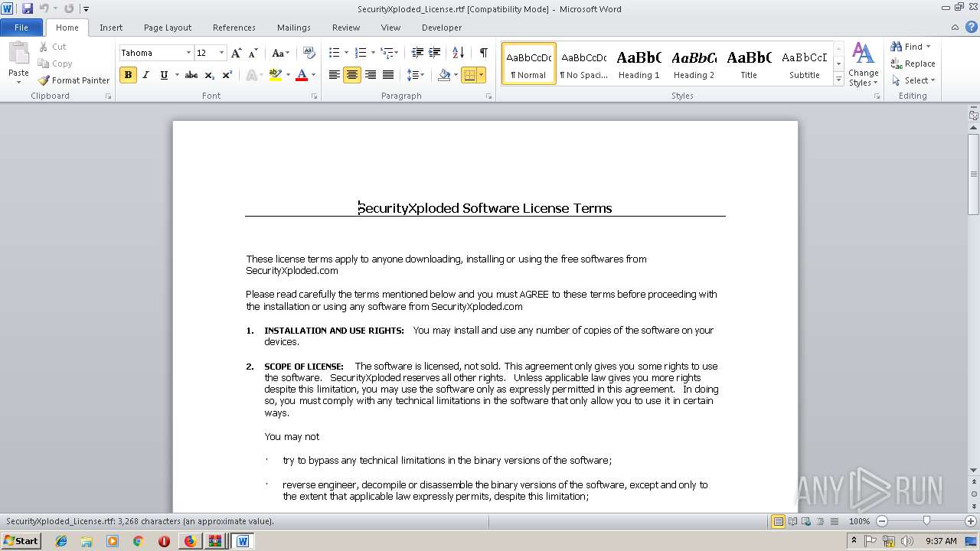Viewport: 980px width, 551px height.
Task: Open the font name dropdown
Action: pos(188,53)
